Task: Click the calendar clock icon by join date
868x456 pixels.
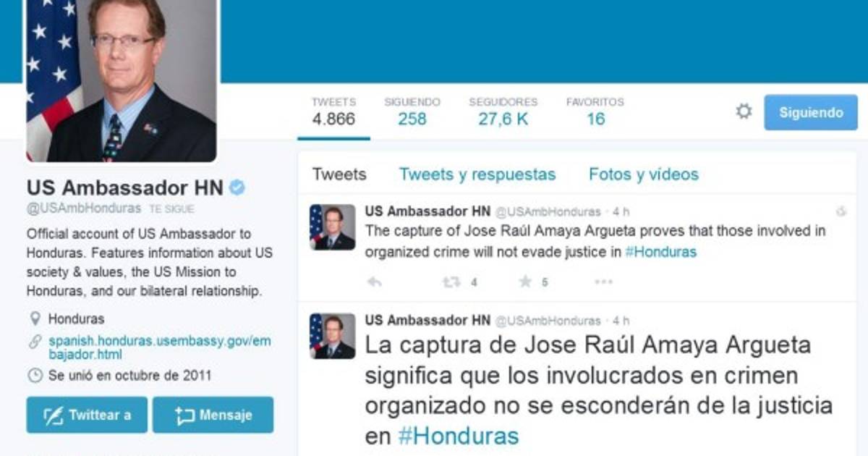Action: click(34, 376)
